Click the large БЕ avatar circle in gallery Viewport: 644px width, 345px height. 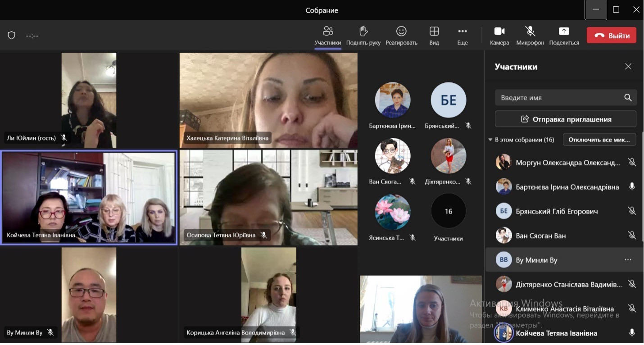point(449,100)
